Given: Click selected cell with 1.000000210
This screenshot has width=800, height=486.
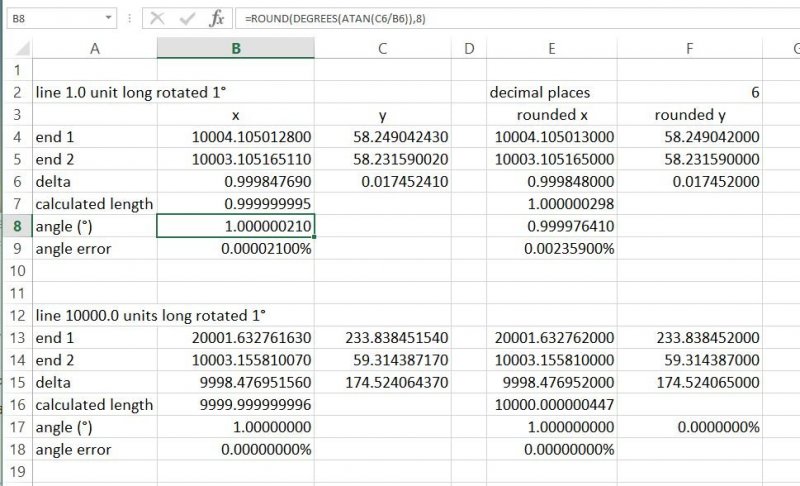Looking at the screenshot, I should point(236,226).
